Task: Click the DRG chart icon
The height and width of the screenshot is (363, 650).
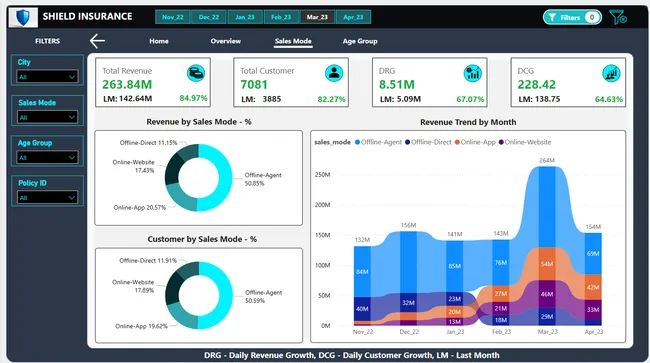Action: pyautogui.click(x=473, y=73)
